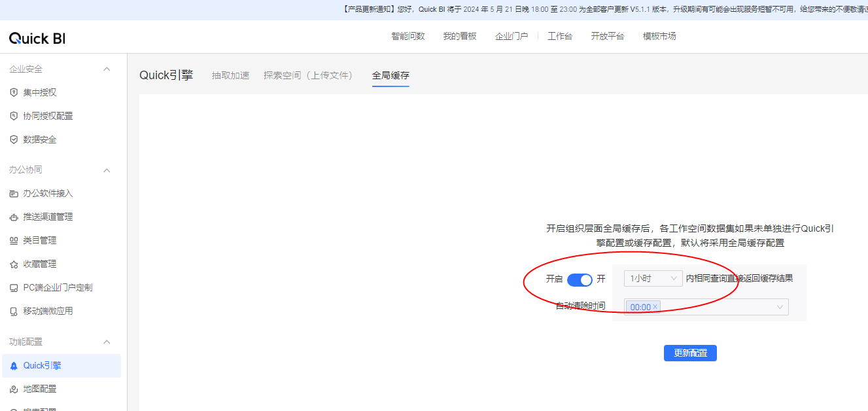Open the 智能问数 top menu
Screen dimensions: 868x411
point(408,36)
